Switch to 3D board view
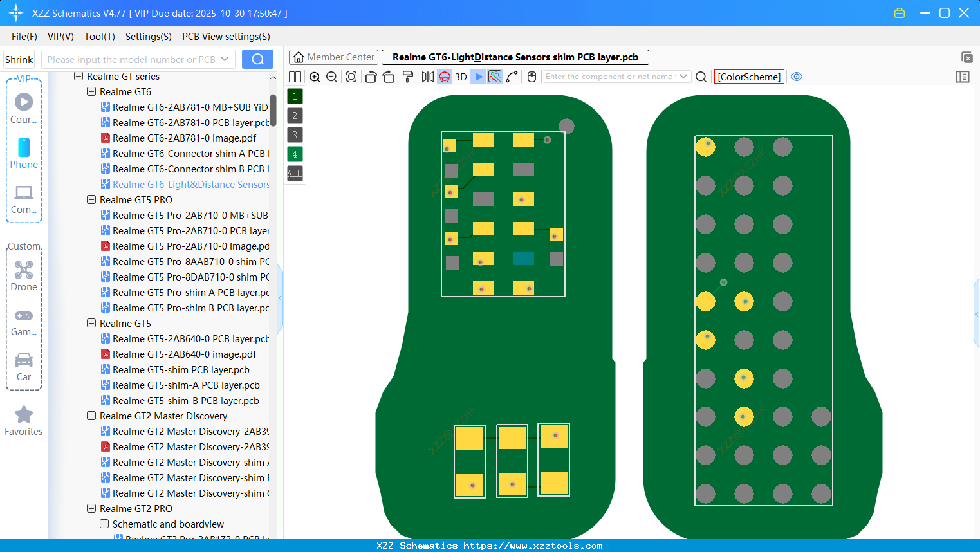 (461, 77)
